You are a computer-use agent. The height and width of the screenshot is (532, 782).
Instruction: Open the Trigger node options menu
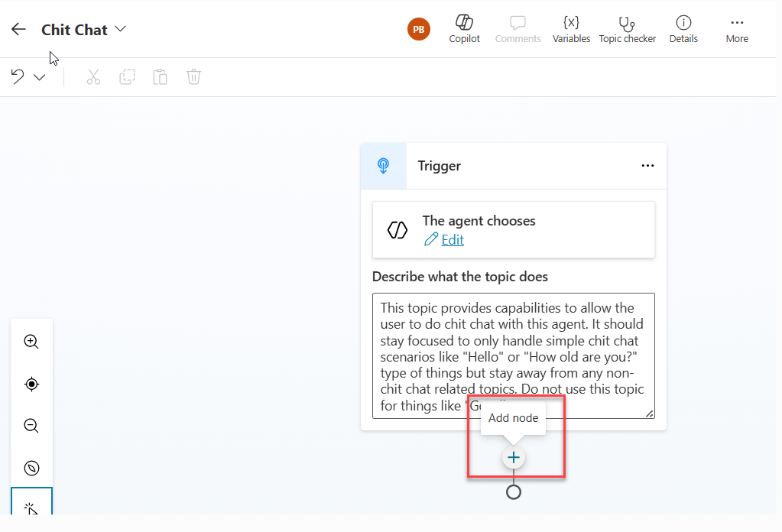[x=647, y=165]
